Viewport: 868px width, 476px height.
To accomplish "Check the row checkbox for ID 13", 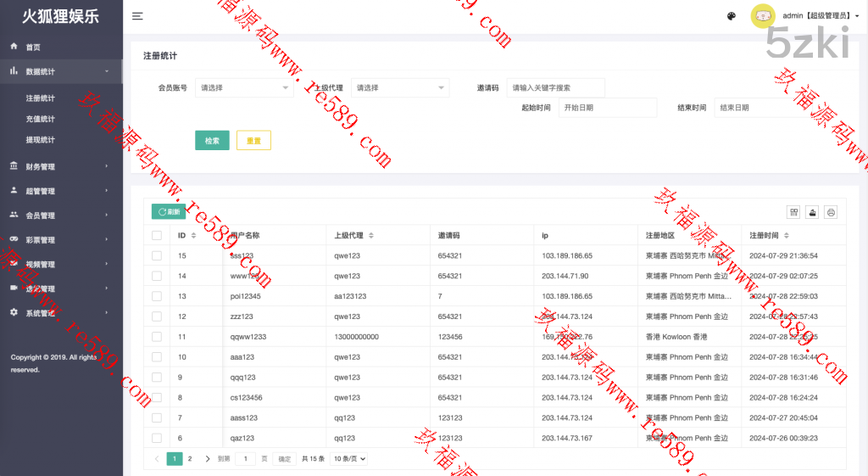I will click(x=157, y=296).
